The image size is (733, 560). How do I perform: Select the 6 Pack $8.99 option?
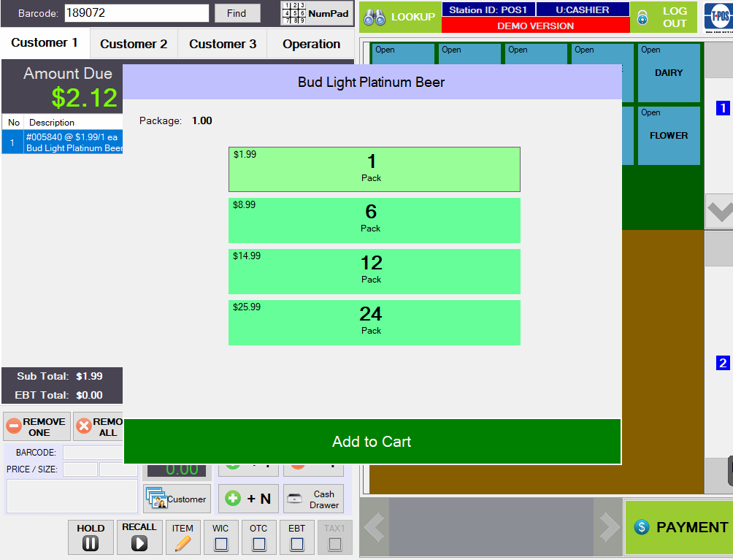(x=374, y=220)
